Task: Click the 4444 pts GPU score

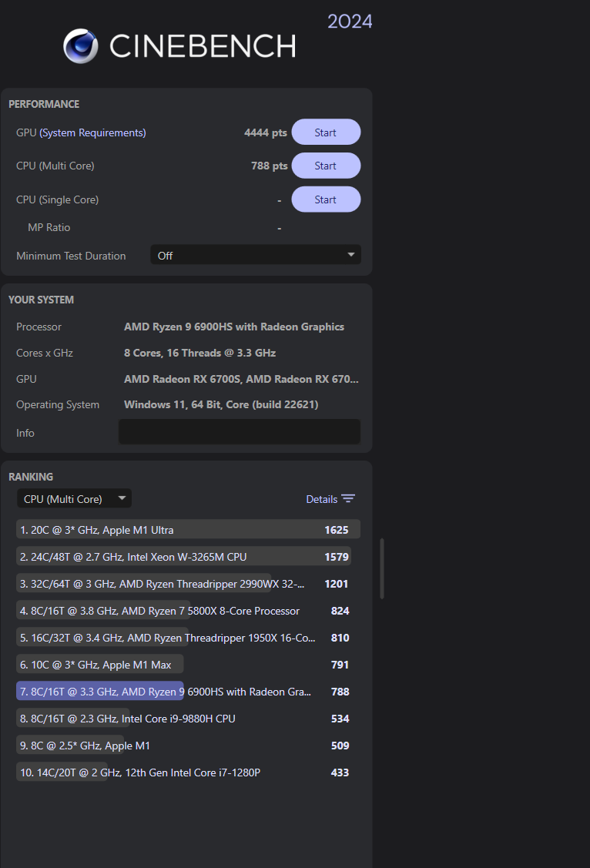Action: tap(266, 132)
